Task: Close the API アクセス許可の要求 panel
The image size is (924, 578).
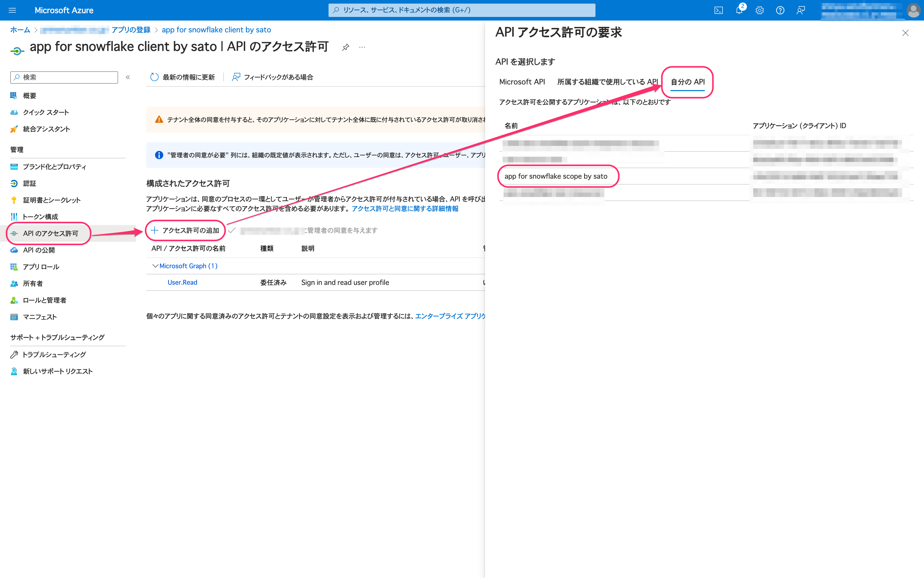Action: coord(905,33)
